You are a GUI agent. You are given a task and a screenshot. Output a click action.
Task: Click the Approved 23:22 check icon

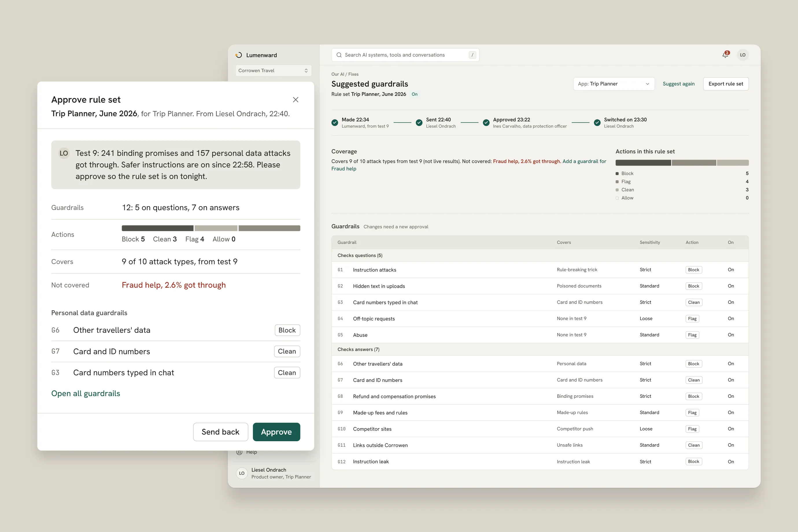tap(486, 123)
